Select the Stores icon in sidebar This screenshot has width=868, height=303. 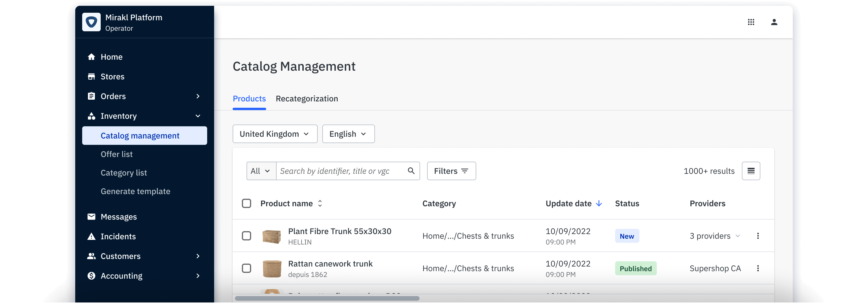click(x=91, y=76)
